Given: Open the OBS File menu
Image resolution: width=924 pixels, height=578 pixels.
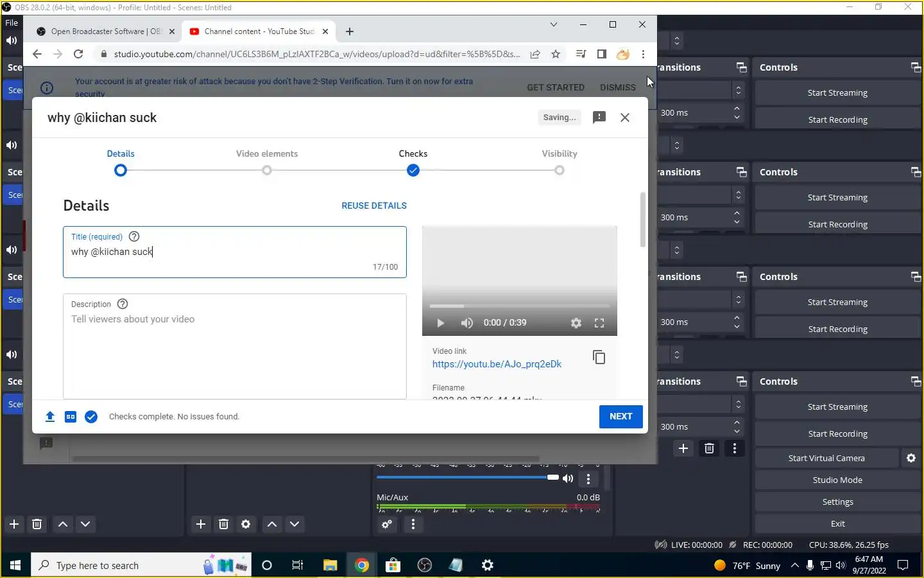Looking at the screenshot, I should click(x=12, y=22).
